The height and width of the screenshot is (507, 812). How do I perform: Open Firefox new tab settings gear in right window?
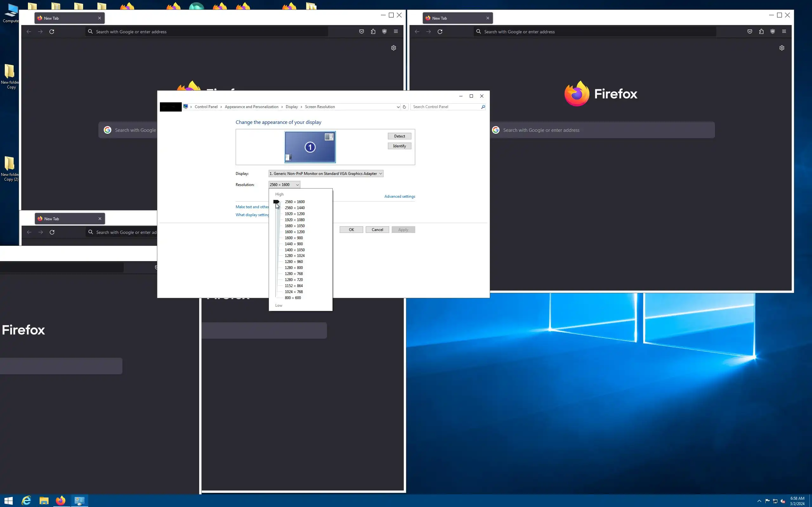(782, 48)
